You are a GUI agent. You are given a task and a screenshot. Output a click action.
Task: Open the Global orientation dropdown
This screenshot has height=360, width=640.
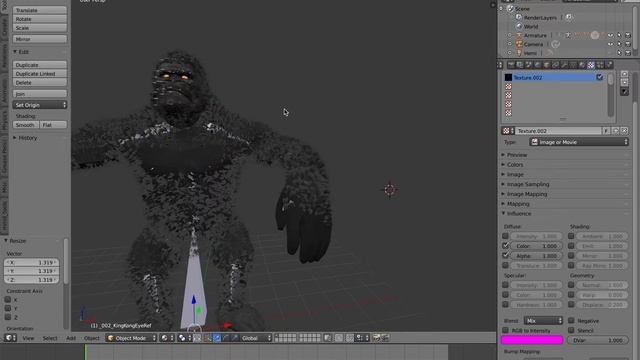click(256, 338)
